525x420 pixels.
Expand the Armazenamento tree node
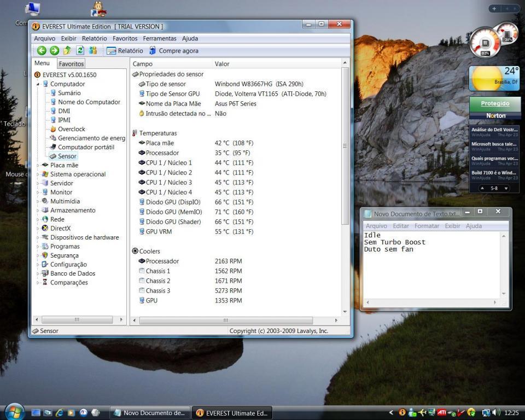click(38, 211)
